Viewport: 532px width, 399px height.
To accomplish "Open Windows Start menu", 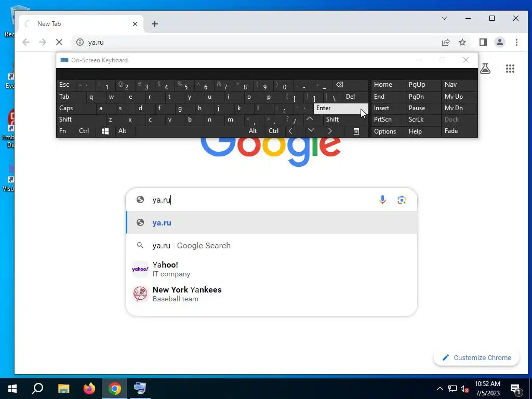I will click(12, 388).
